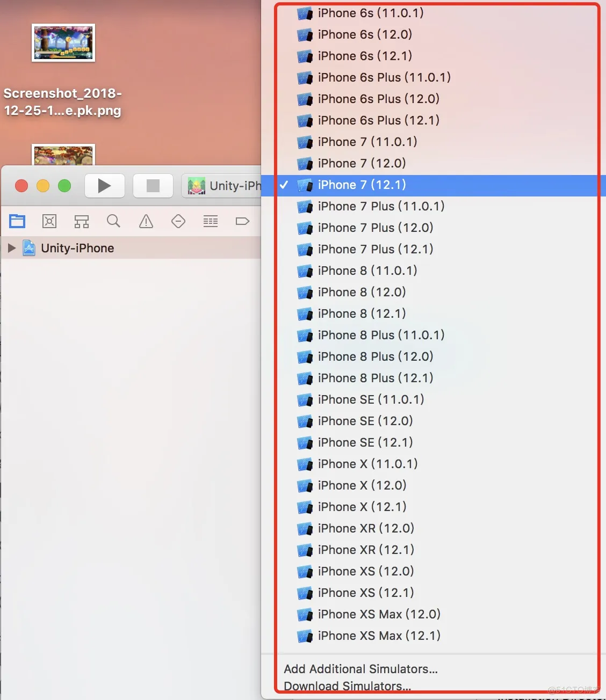
Task: Choose iPhone 6s (12.0) simulator
Action: coord(434,34)
